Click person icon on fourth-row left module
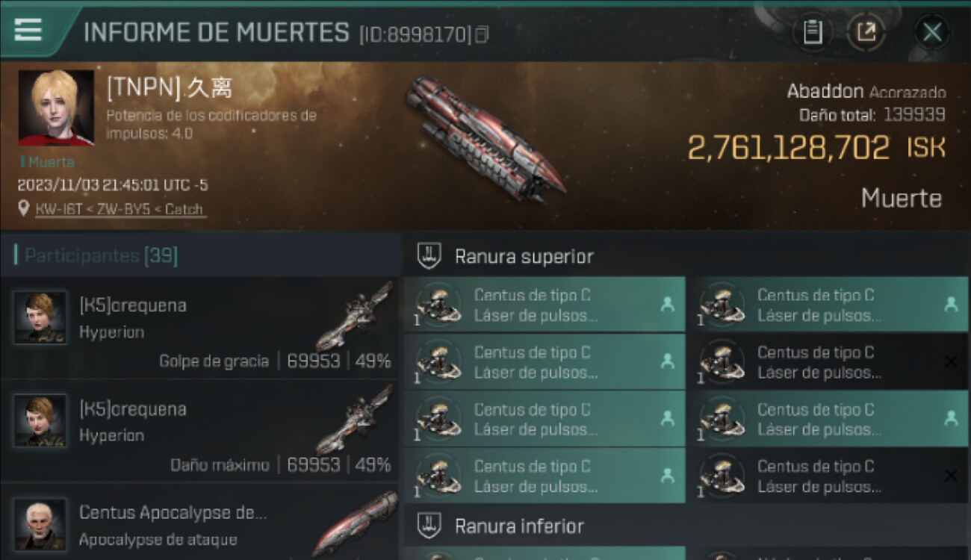This screenshot has width=971, height=560. pyautogui.click(x=668, y=476)
